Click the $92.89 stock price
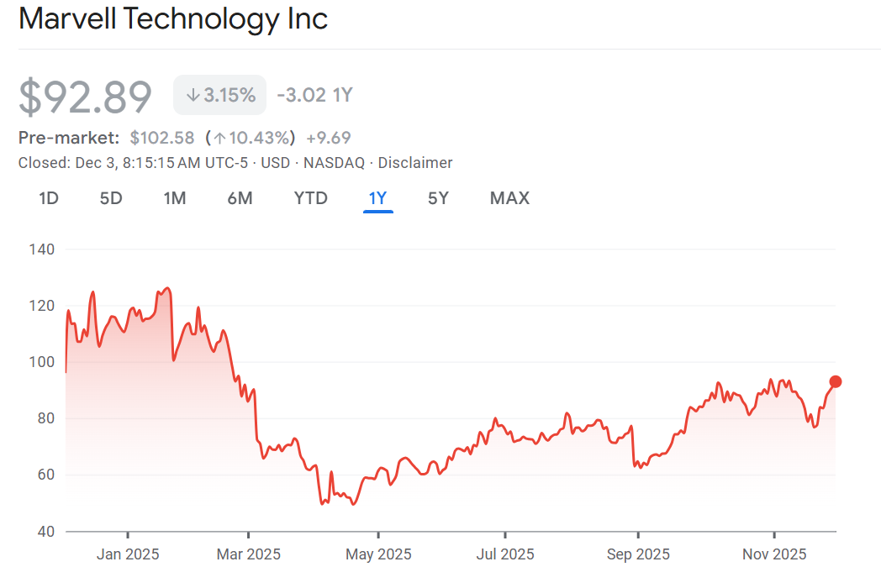 click(x=86, y=96)
